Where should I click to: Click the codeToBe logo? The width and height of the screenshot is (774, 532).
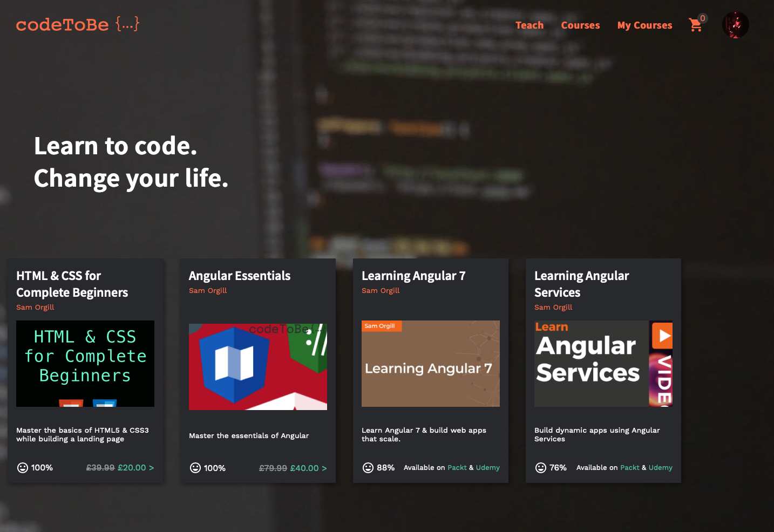tap(77, 24)
